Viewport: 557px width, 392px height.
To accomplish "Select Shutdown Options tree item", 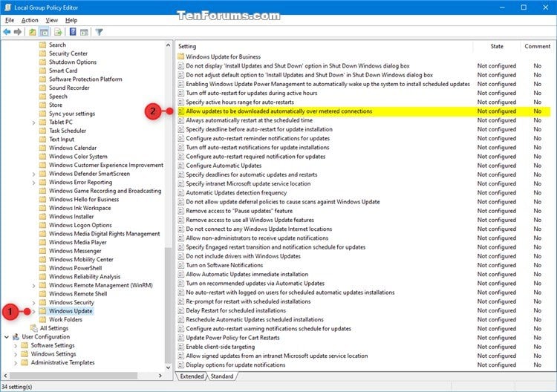I will click(x=73, y=62).
